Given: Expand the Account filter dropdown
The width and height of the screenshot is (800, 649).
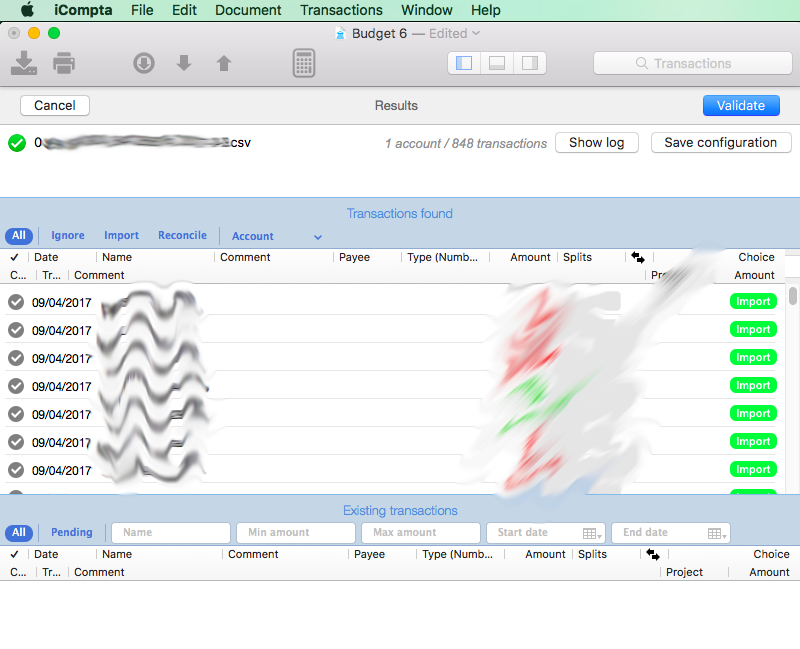Looking at the screenshot, I should pos(276,236).
